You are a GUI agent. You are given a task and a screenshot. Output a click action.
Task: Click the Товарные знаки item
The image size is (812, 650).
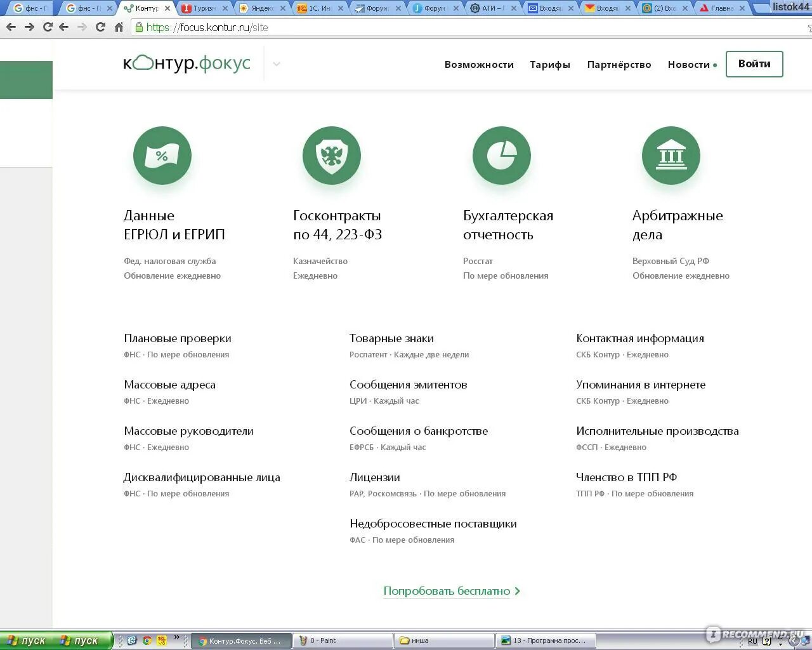tap(391, 338)
